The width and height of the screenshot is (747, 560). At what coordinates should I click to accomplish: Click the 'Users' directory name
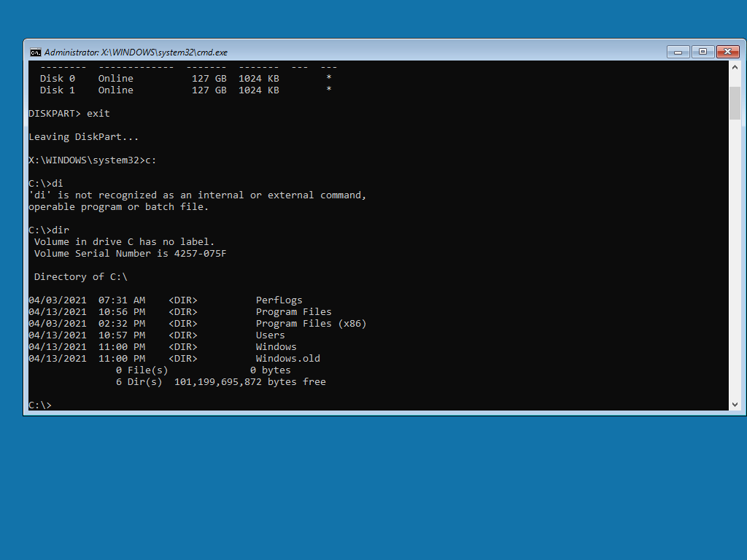[x=270, y=335]
